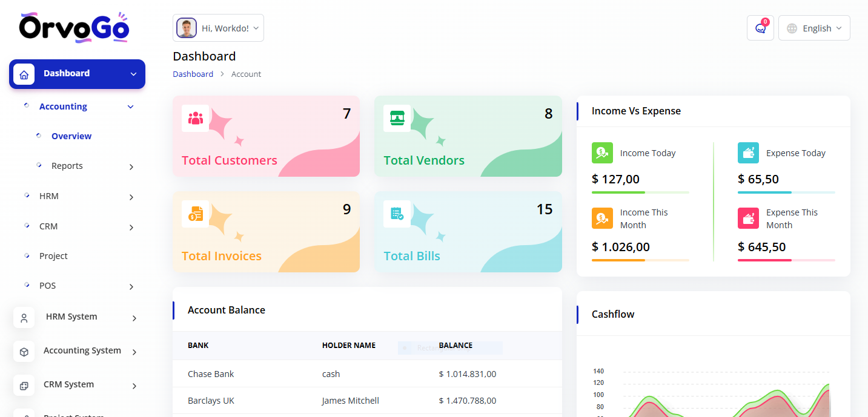This screenshot has height=417, width=868.
Task: Expand the Reports submenu
Action: click(67, 165)
